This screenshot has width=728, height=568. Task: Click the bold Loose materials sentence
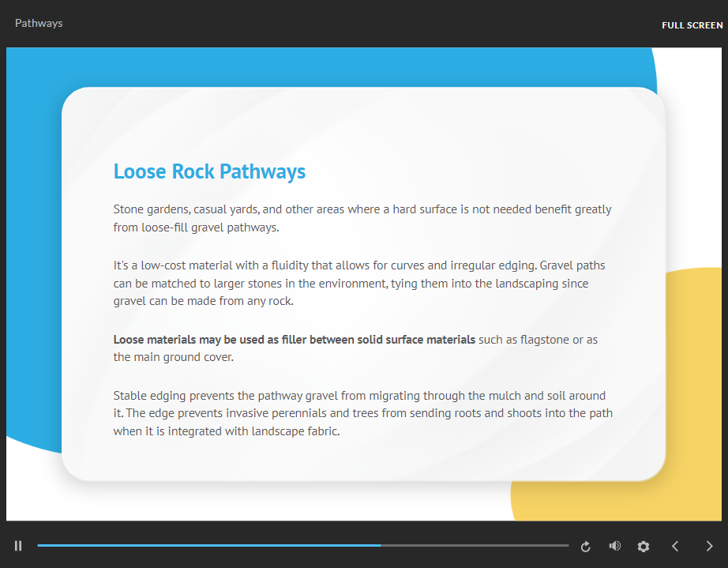[294, 340]
